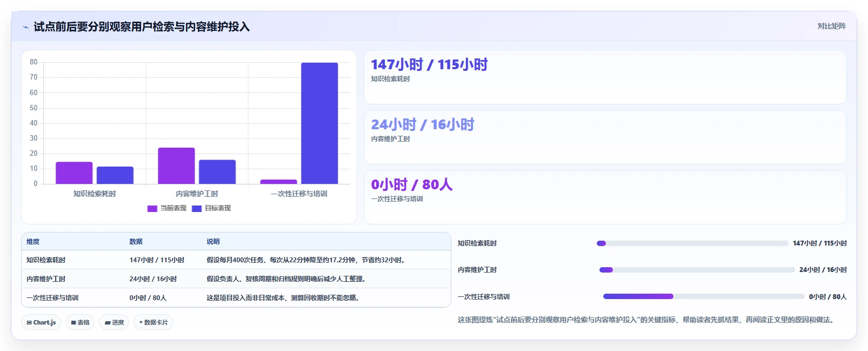Click progress value 24小时 / 16小时

pyautogui.click(x=823, y=270)
